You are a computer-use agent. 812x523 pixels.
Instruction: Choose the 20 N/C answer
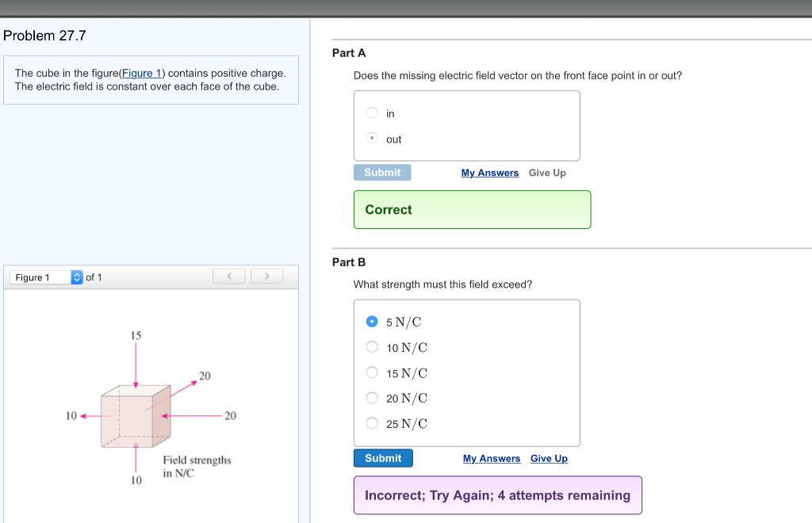click(x=372, y=397)
